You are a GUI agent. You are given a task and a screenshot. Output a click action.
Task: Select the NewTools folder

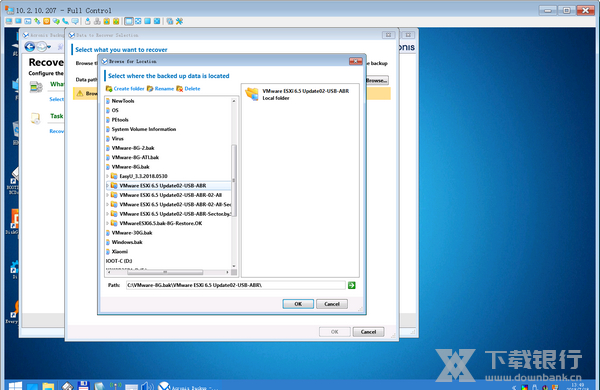point(123,101)
